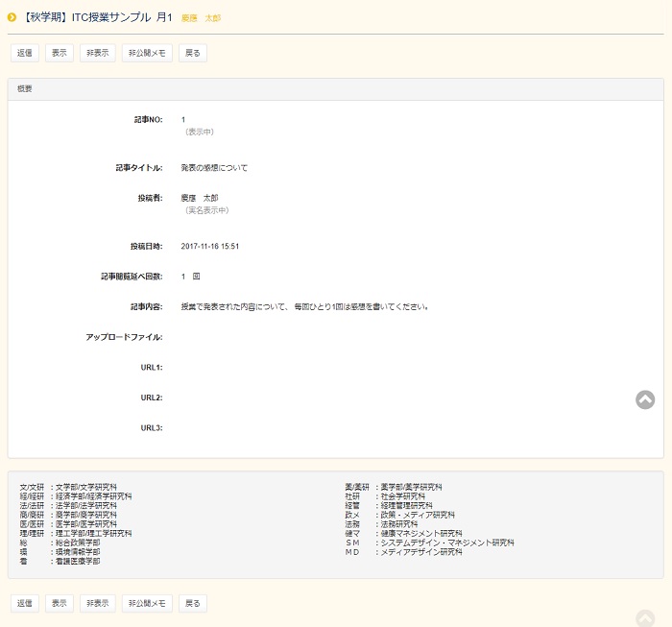
Task: Click the top 返信 (reply) button
Action: coord(25,53)
